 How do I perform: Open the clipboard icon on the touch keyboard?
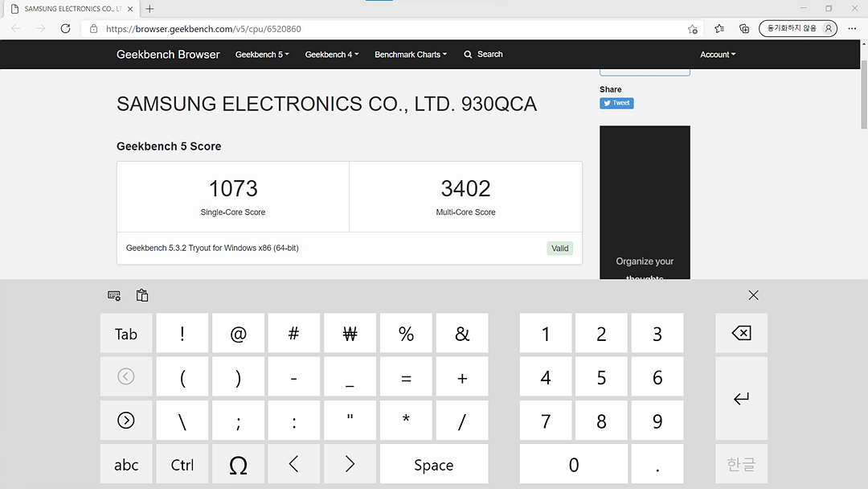click(142, 295)
